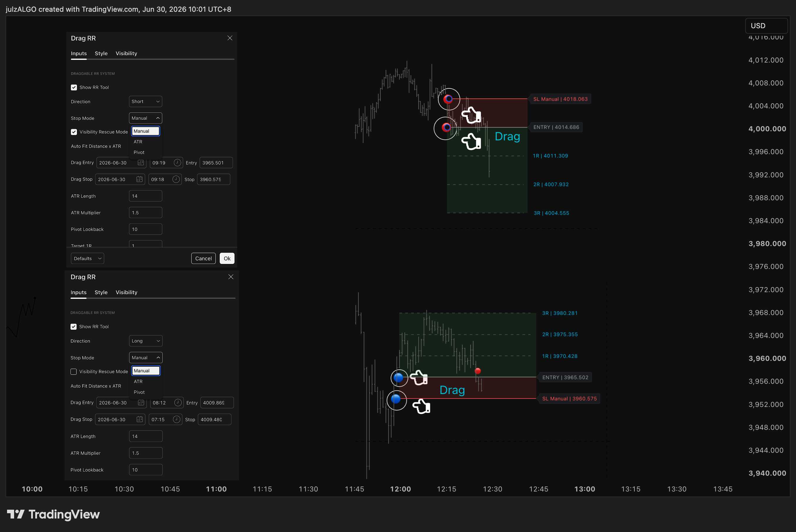Switch to Visibility tab in bottom dialog
This screenshot has height=532, width=796.
(126, 292)
